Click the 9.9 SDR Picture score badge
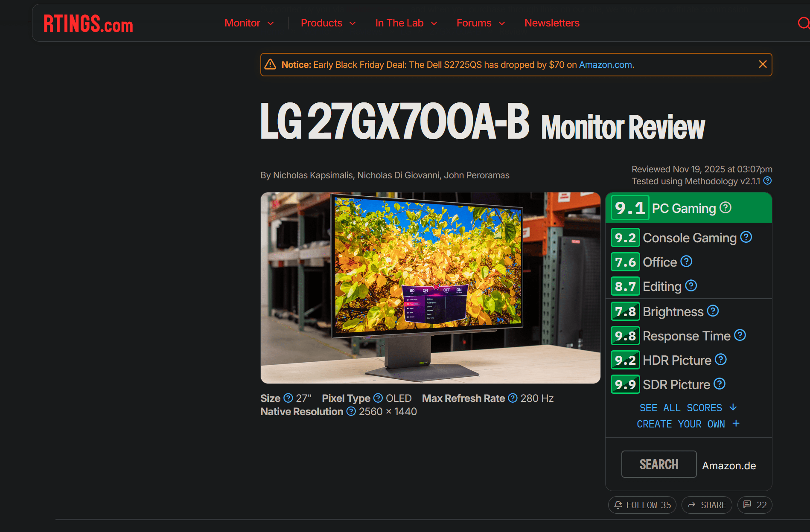 pos(625,384)
